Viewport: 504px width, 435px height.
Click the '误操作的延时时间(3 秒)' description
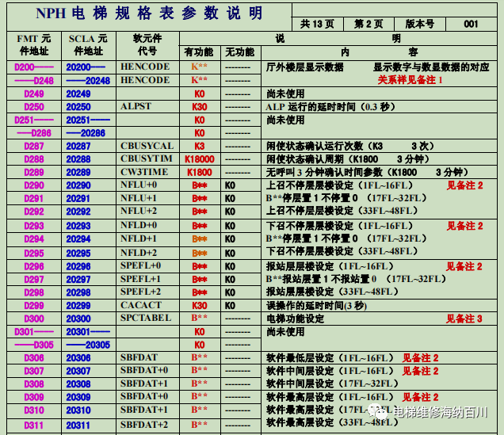click(x=316, y=306)
